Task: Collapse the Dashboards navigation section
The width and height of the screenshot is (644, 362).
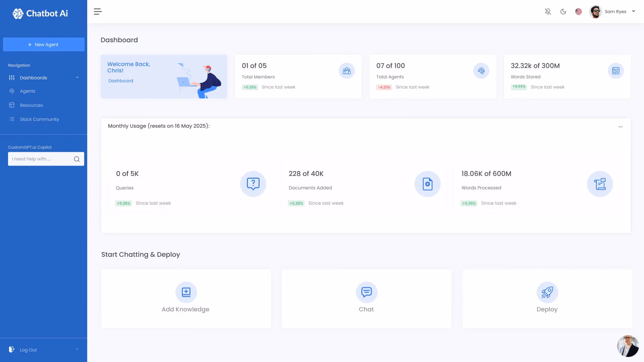Action: tap(77, 78)
